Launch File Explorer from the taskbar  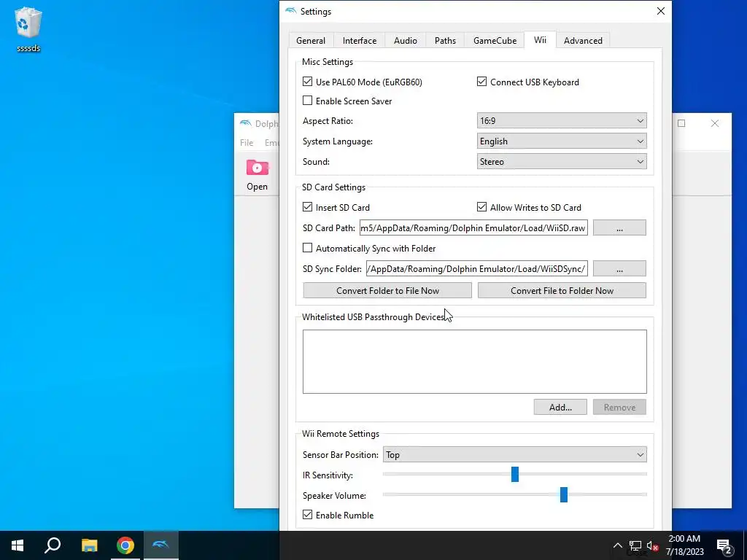click(89, 545)
